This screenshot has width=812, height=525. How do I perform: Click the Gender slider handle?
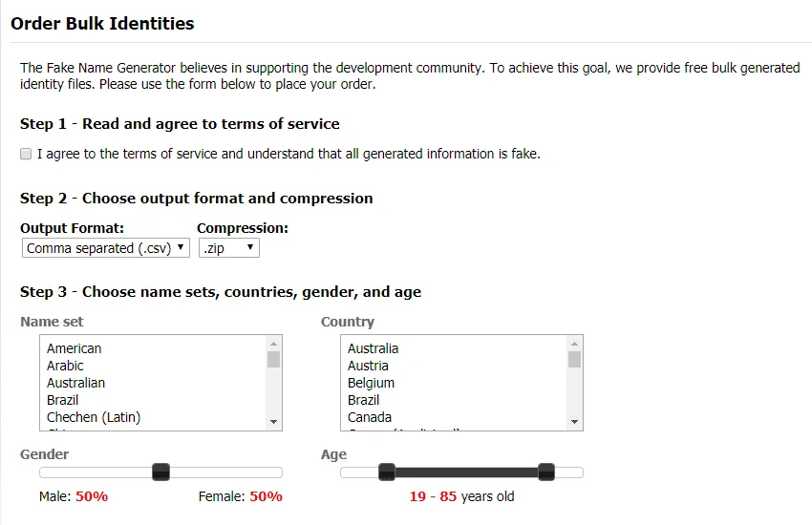pyautogui.click(x=161, y=472)
